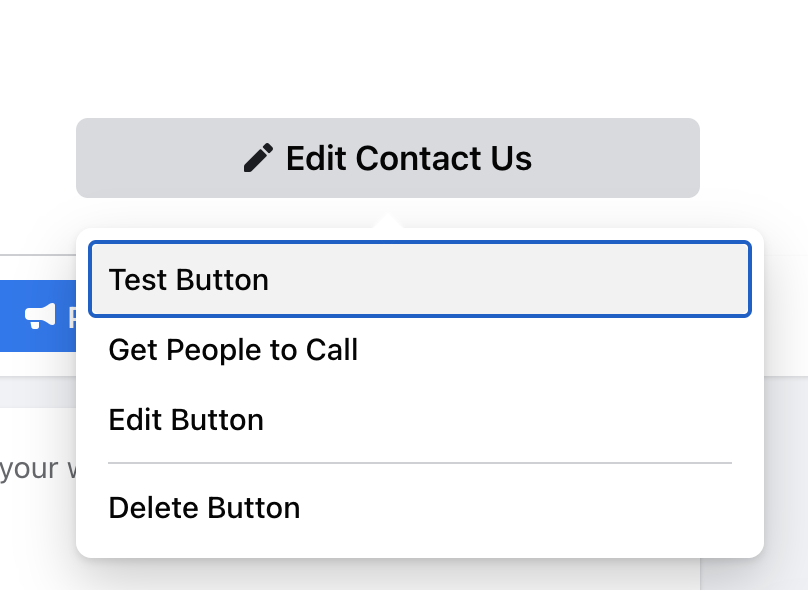808x590 pixels.
Task: Collapse the Edit Contact Us dropdown menu
Action: [388, 158]
